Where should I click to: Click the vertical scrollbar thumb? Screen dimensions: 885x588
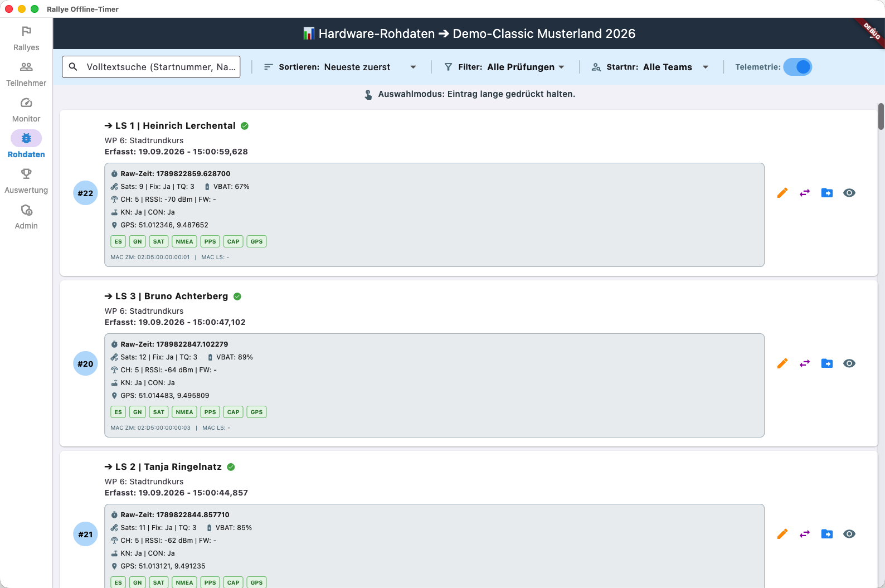(881, 116)
